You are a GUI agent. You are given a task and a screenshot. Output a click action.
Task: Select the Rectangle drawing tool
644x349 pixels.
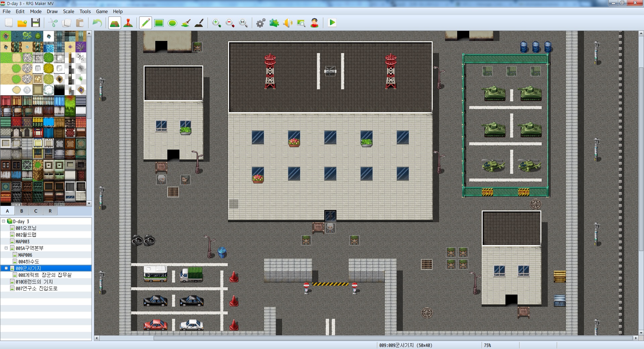point(159,23)
